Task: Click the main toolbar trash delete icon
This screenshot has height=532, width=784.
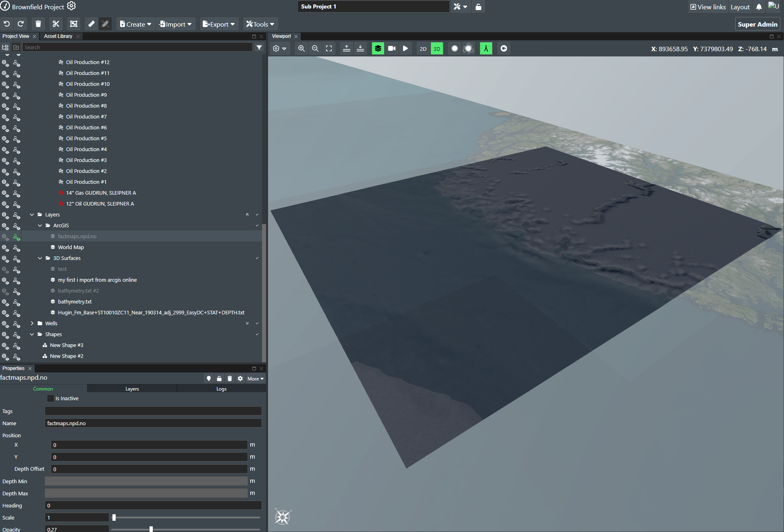Action: tap(38, 24)
